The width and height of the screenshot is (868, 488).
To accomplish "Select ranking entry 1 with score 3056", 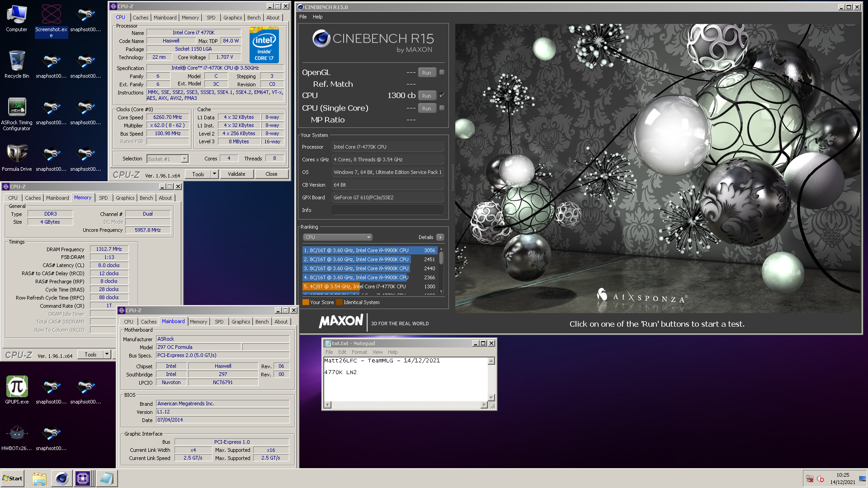I will [x=369, y=250].
